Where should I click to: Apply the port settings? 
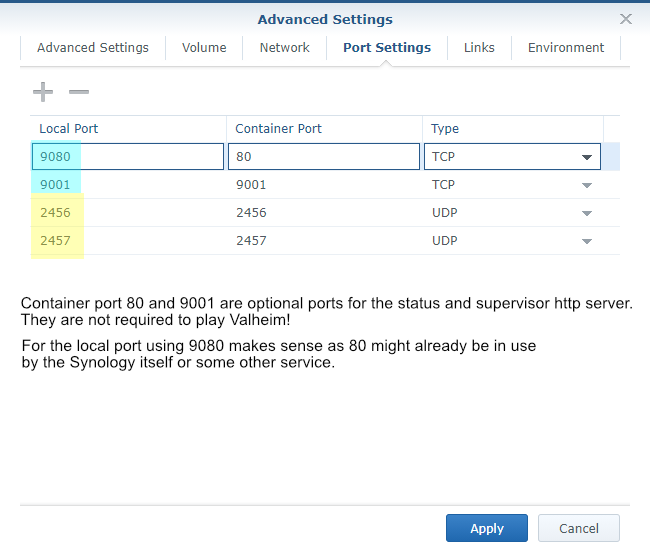point(487,528)
